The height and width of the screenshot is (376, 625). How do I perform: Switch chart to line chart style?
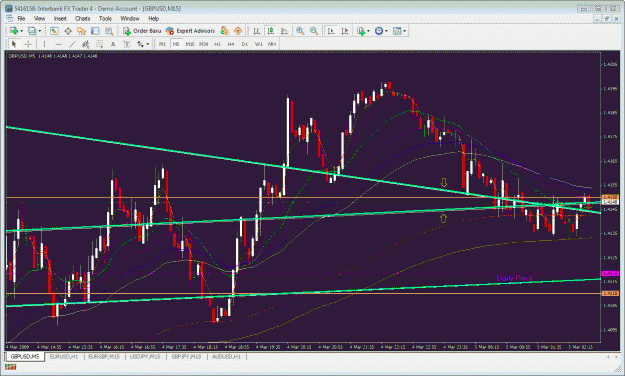coord(284,31)
